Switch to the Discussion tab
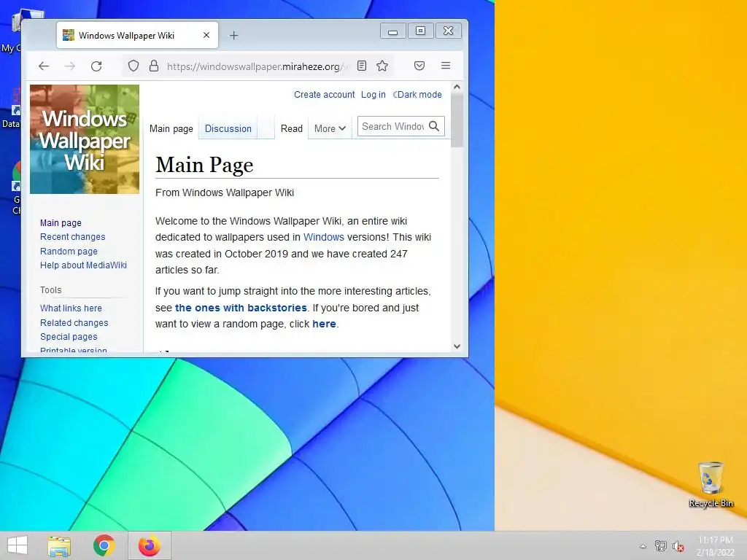This screenshot has width=747, height=560. tap(228, 128)
